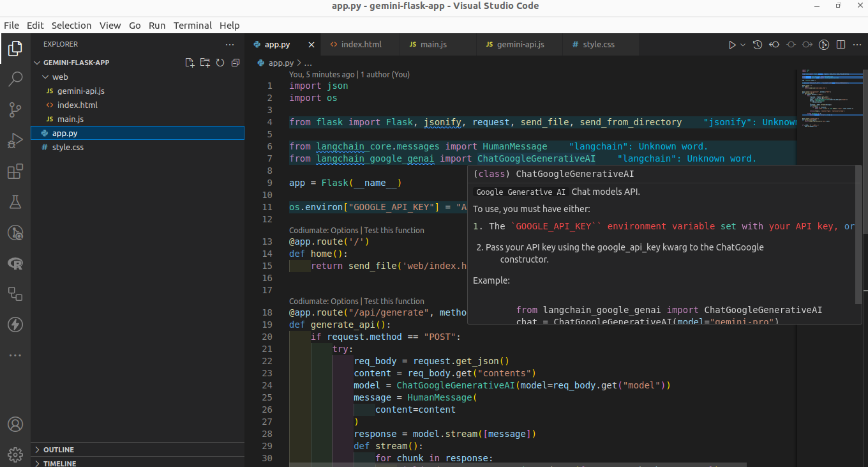Image resolution: width=868 pixels, height=467 pixels.
Task: Open style.css from the file tree
Action: click(68, 147)
